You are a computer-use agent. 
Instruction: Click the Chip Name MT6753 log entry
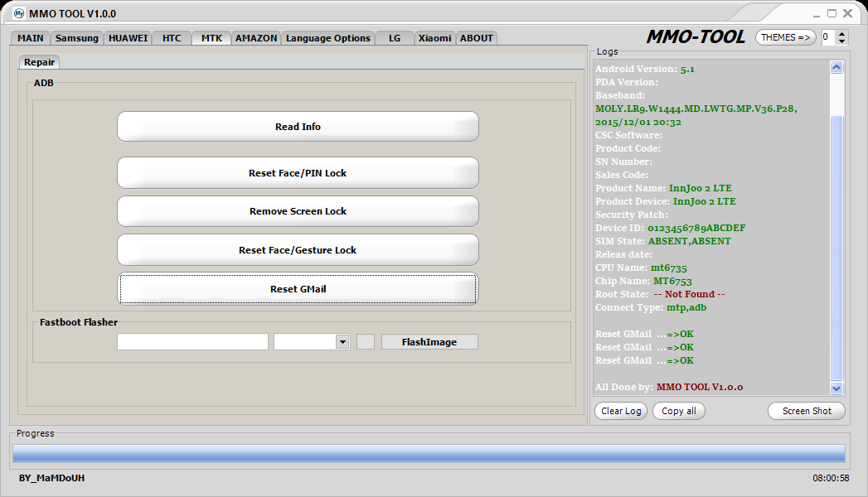643,281
